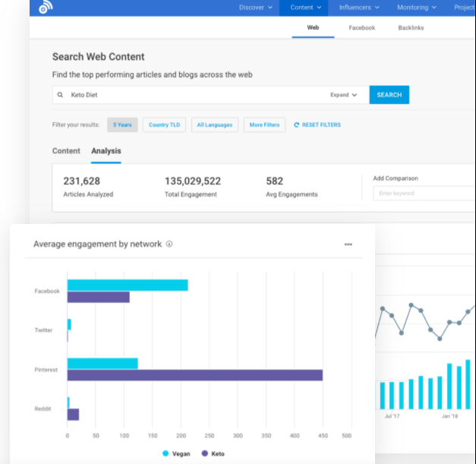Switch to the Facebook tab
Viewport: 476px width, 464px height.
[361, 28]
